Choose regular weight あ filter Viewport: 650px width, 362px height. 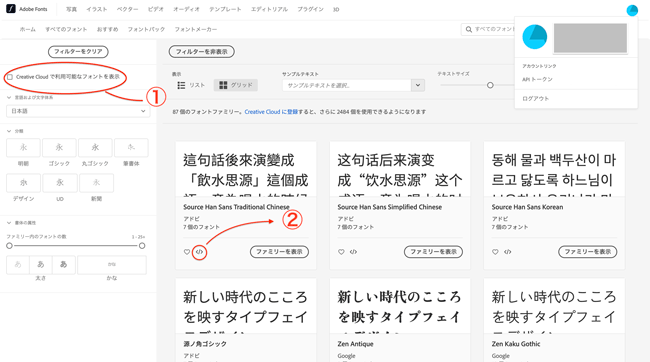pyautogui.click(x=41, y=265)
